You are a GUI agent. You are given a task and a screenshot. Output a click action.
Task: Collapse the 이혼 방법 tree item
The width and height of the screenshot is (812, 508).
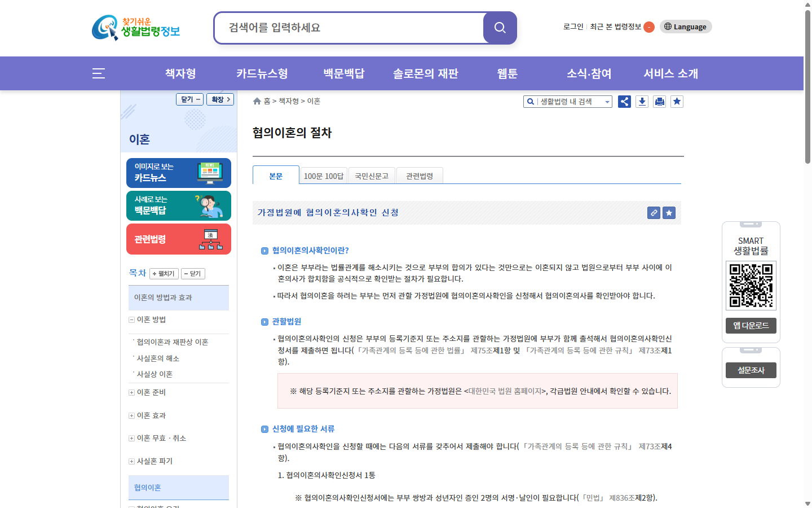(131, 319)
